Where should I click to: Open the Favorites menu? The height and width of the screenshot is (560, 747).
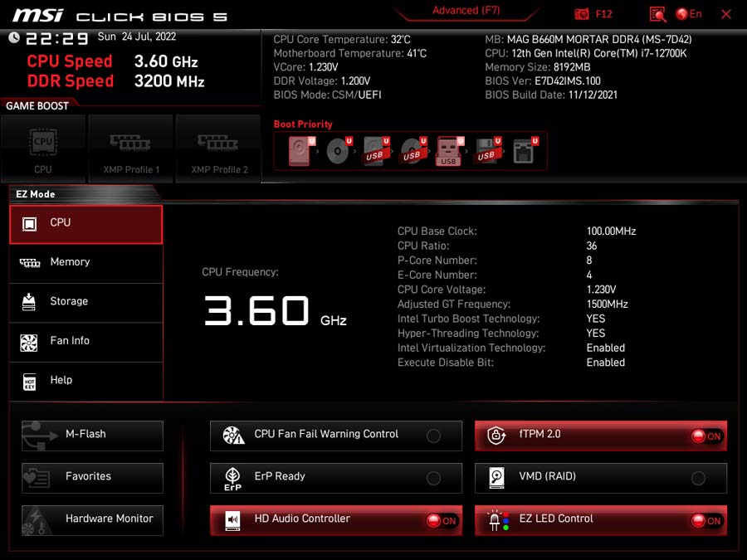click(92, 478)
